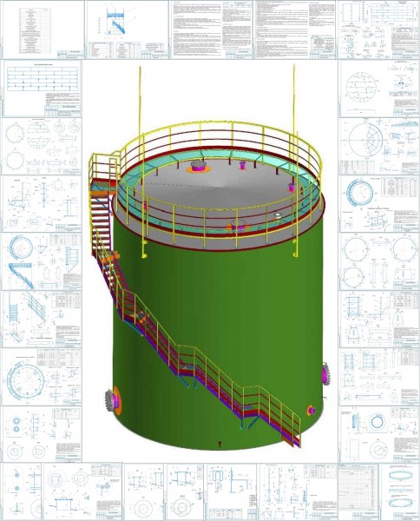The image size is (420, 521).
Task: Open right sheet with roof sector fan layout
Action: pos(379,146)
